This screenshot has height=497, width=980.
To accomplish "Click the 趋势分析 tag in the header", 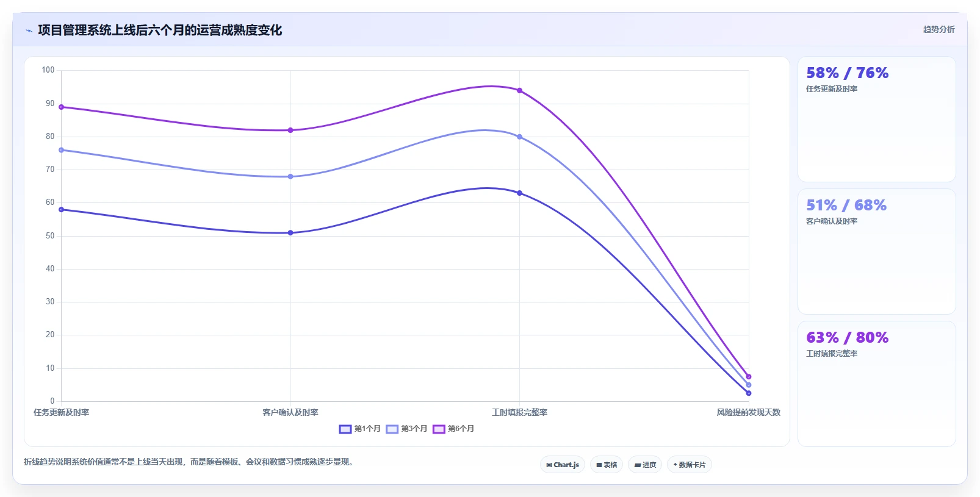I will 939,29.
